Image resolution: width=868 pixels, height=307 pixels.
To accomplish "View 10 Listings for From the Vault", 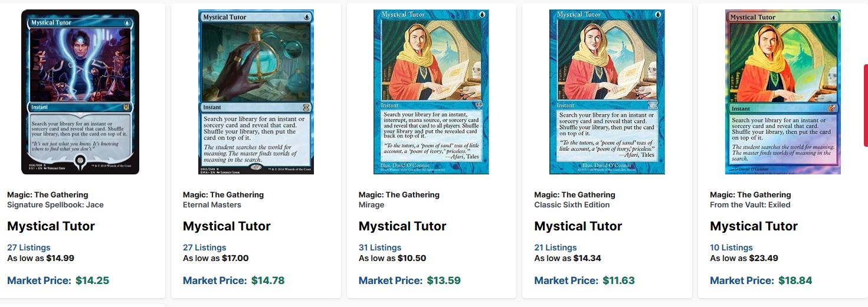I will tap(732, 247).
